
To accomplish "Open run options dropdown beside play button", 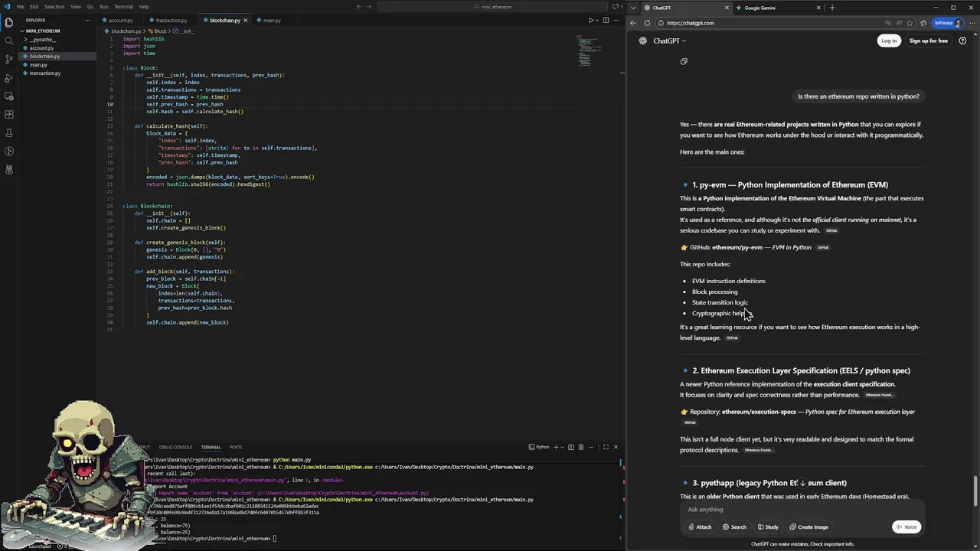I will tap(597, 20).
